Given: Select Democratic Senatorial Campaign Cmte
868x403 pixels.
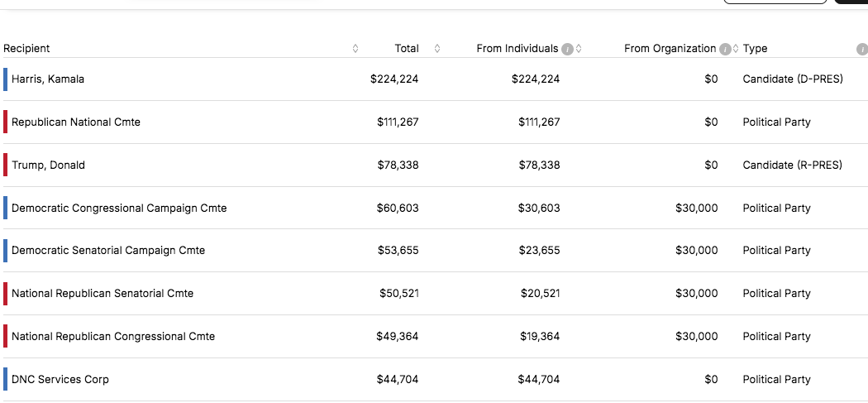Looking at the screenshot, I should coord(108,251).
